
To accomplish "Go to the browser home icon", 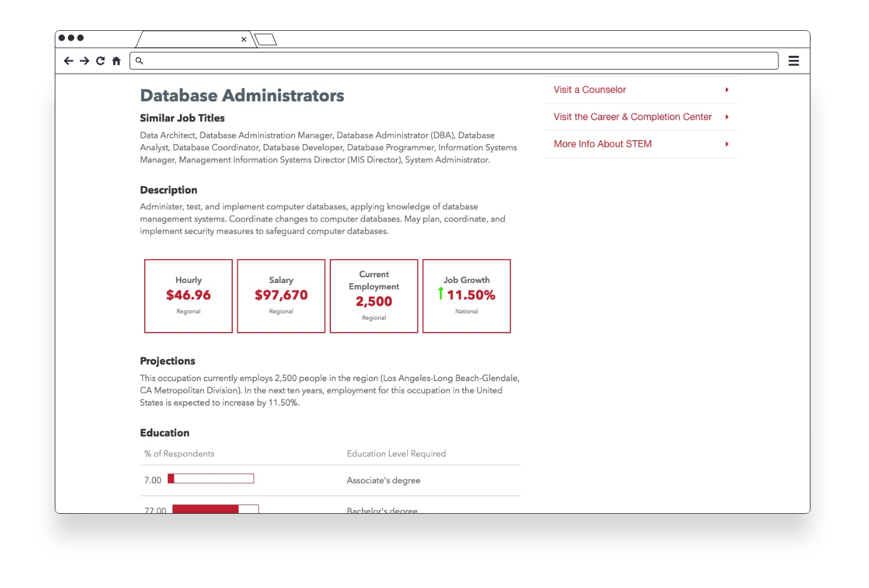I will tap(116, 61).
